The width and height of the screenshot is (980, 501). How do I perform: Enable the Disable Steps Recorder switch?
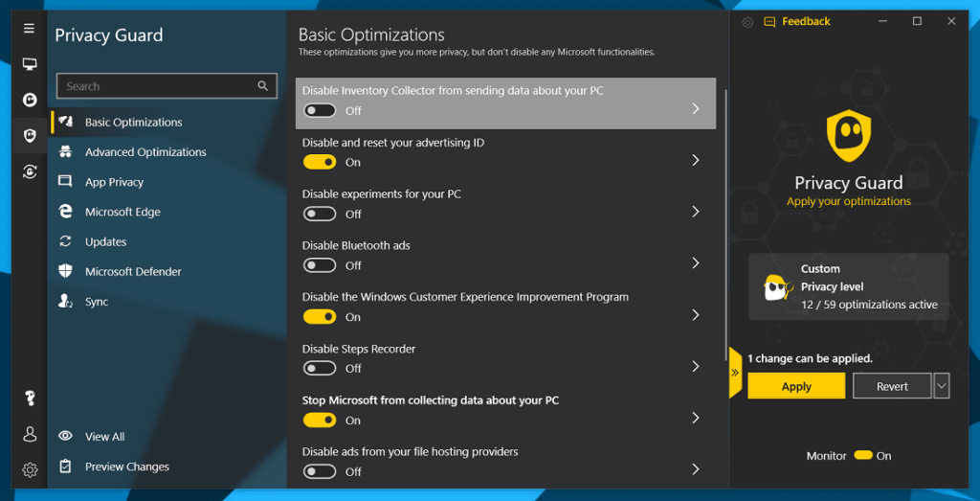pos(320,369)
